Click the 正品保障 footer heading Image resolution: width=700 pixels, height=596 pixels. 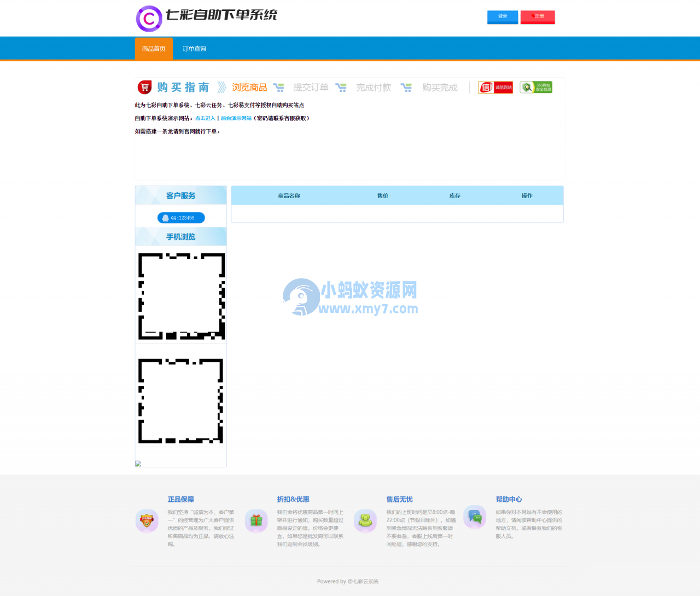pos(180,499)
